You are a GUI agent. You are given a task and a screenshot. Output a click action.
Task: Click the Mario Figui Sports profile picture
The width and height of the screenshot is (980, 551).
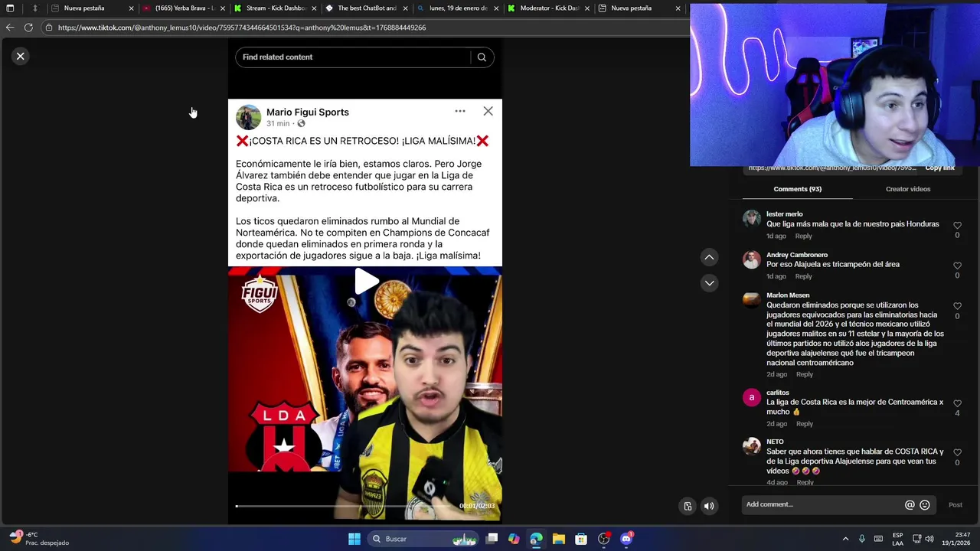pos(248,117)
